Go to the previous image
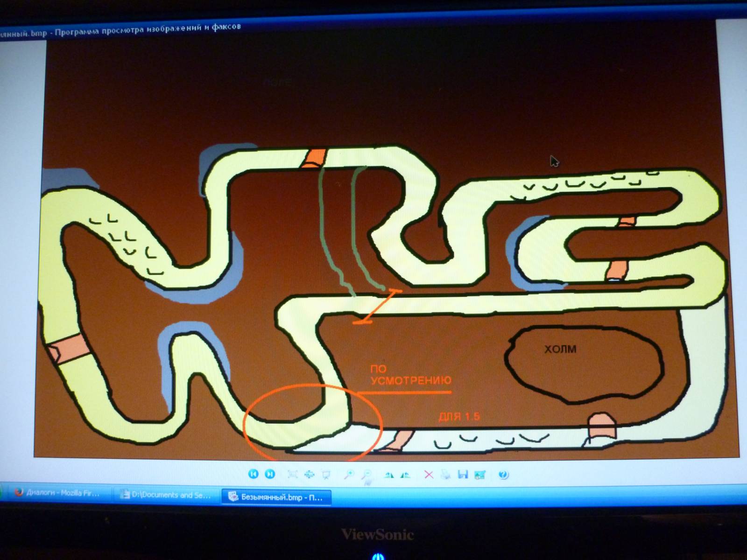The height and width of the screenshot is (560, 747). (x=254, y=474)
